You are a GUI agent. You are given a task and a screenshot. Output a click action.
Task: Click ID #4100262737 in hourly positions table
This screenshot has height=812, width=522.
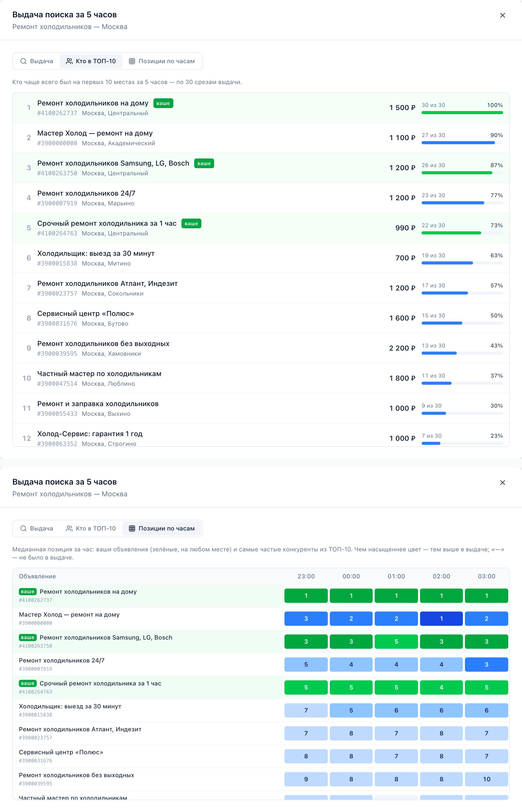[x=36, y=600]
